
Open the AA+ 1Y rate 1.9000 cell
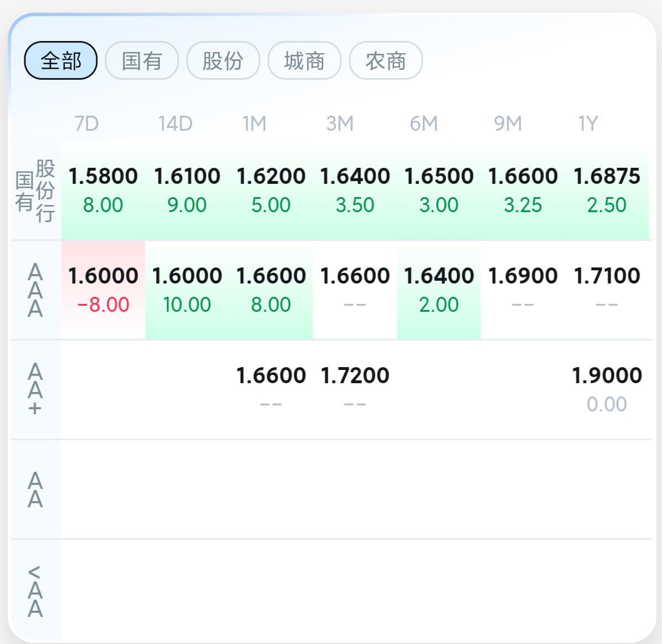[x=607, y=389]
